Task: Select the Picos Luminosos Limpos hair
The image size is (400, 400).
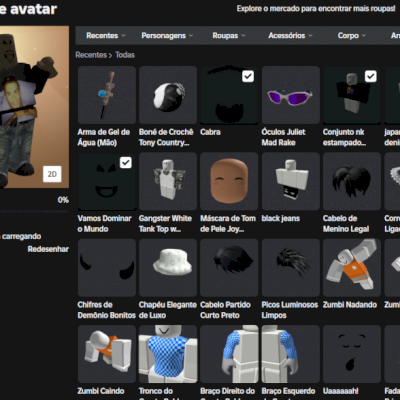Action: (291, 268)
